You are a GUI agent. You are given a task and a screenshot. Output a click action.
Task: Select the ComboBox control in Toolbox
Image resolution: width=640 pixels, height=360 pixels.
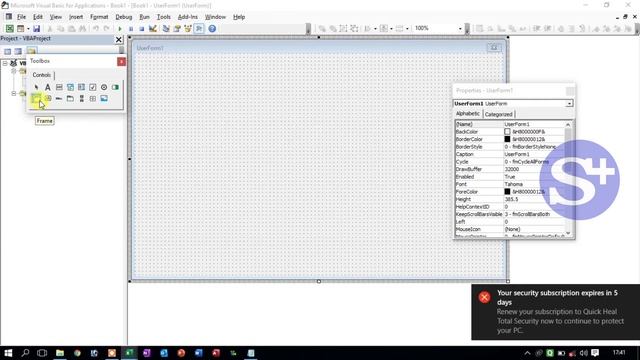(70, 87)
